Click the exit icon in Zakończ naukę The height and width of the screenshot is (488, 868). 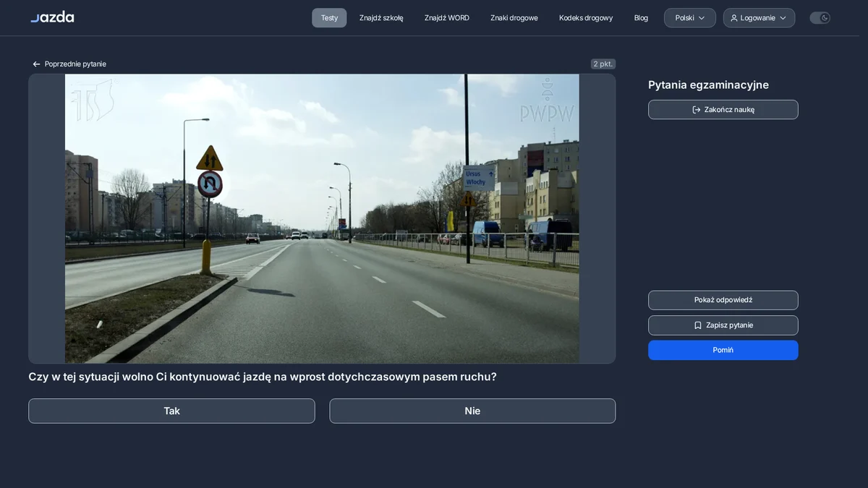tap(697, 110)
